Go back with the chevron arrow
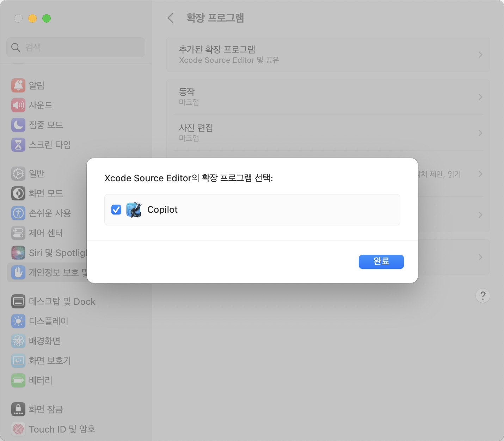Viewport: 504px width, 441px height. 171,18
